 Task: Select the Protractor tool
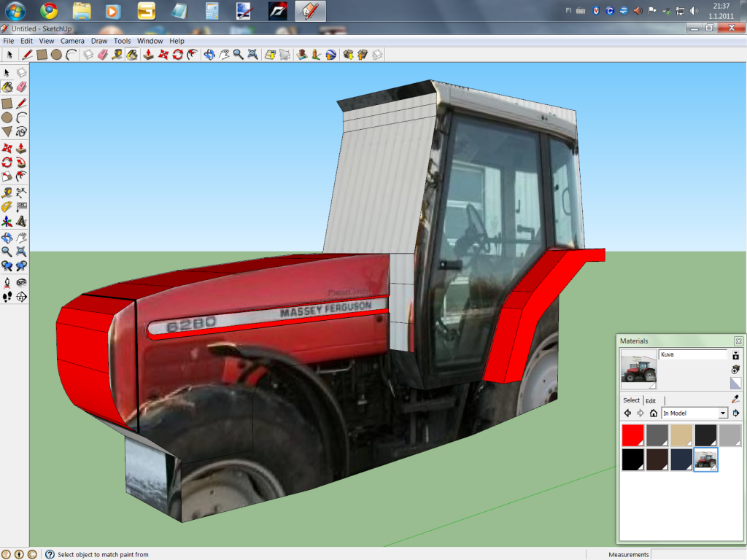(7, 207)
